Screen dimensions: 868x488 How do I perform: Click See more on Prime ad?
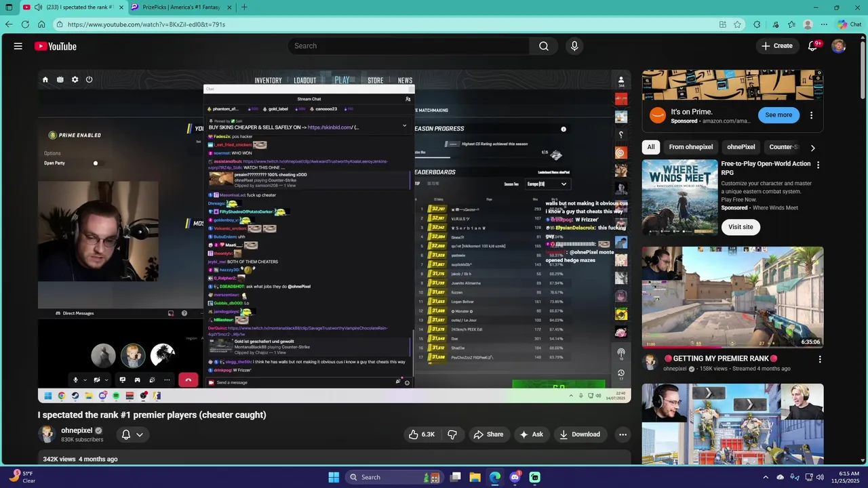(778, 115)
